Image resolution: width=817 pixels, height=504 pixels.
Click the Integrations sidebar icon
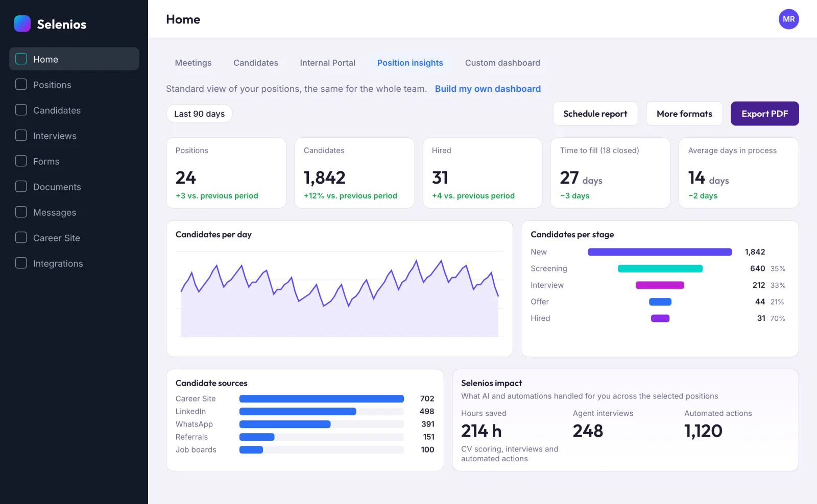(x=21, y=263)
